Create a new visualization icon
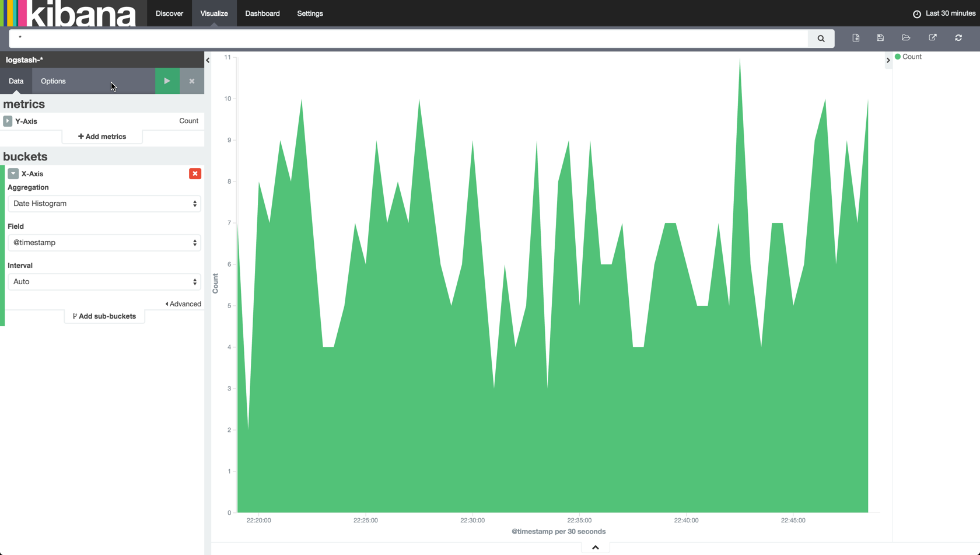This screenshot has height=555, width=980. tap(856, 38)
